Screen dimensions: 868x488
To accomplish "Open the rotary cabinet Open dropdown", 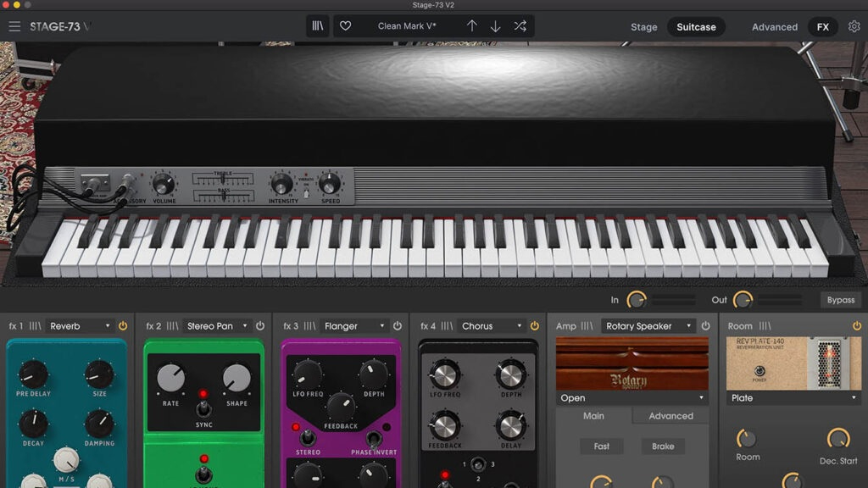I will [632, 398].
